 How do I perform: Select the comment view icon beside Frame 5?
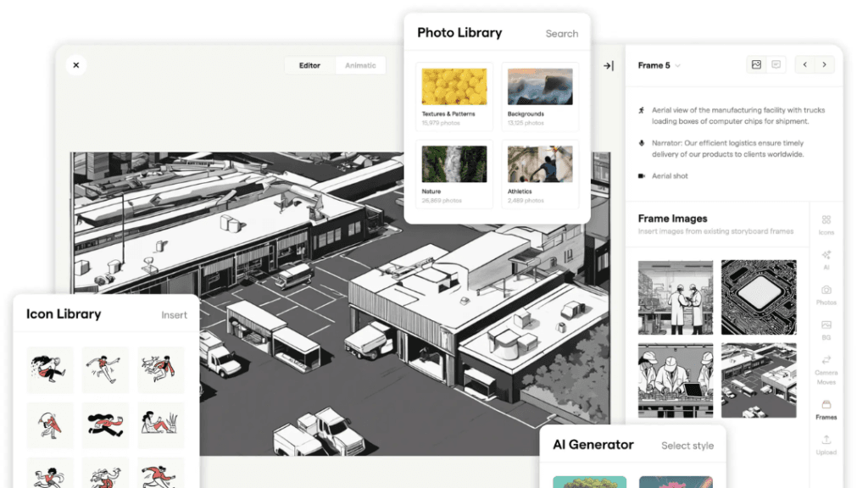tap(776, 64)
